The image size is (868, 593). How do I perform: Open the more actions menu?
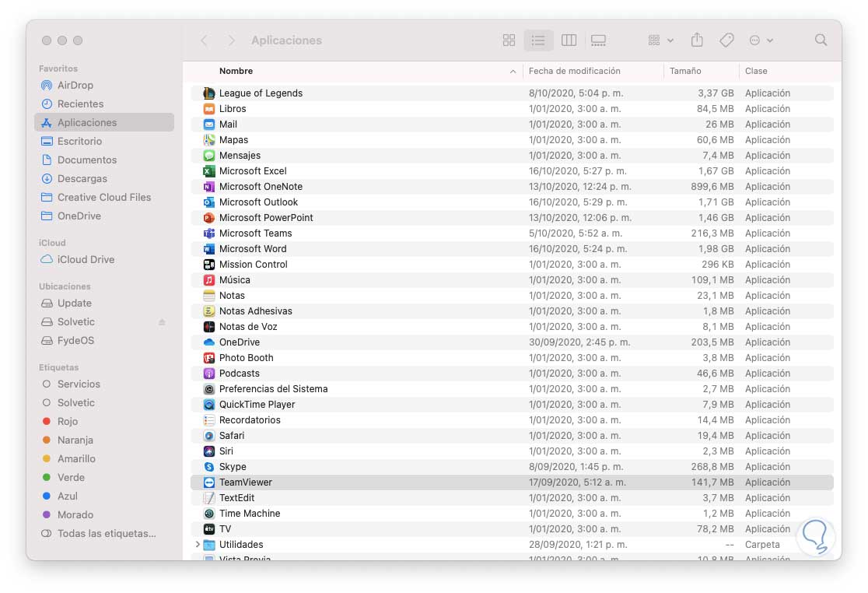pyautogui.click(x=761, y=40)
